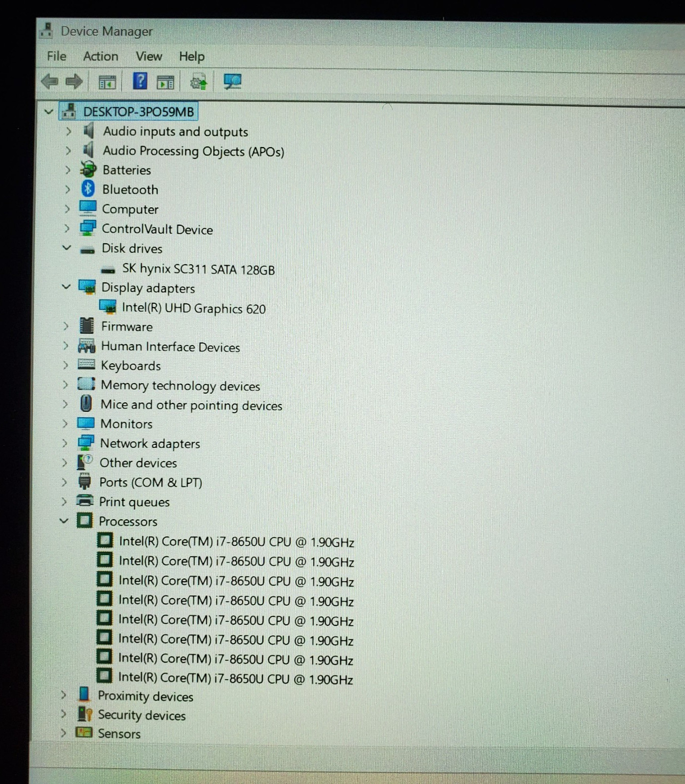Collapse the DESKTOP-3PO59MB root node

[x=49, y=111]
